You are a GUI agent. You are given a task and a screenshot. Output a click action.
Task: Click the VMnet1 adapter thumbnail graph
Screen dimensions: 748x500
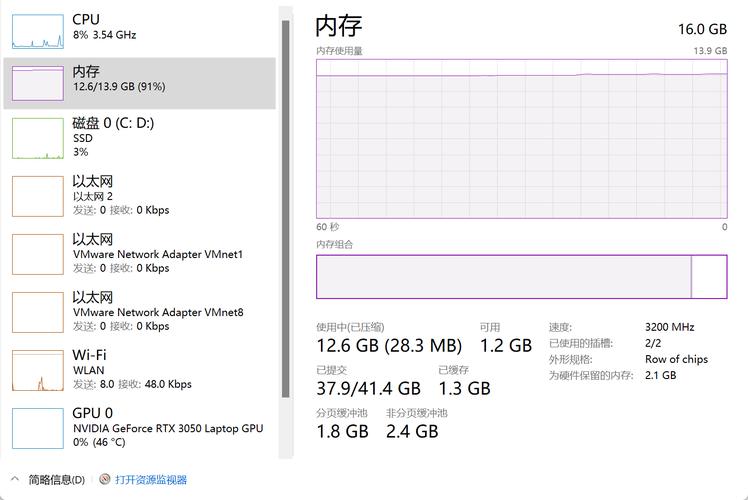[x=37, y=254]
